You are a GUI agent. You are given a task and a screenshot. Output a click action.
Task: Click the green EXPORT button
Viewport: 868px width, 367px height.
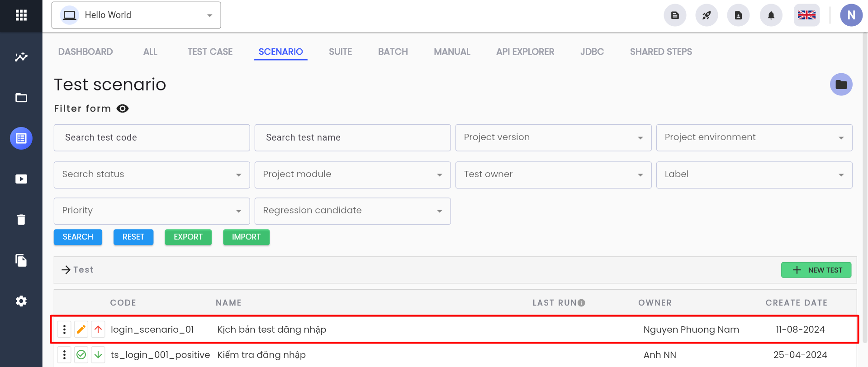tap(188, 237)
